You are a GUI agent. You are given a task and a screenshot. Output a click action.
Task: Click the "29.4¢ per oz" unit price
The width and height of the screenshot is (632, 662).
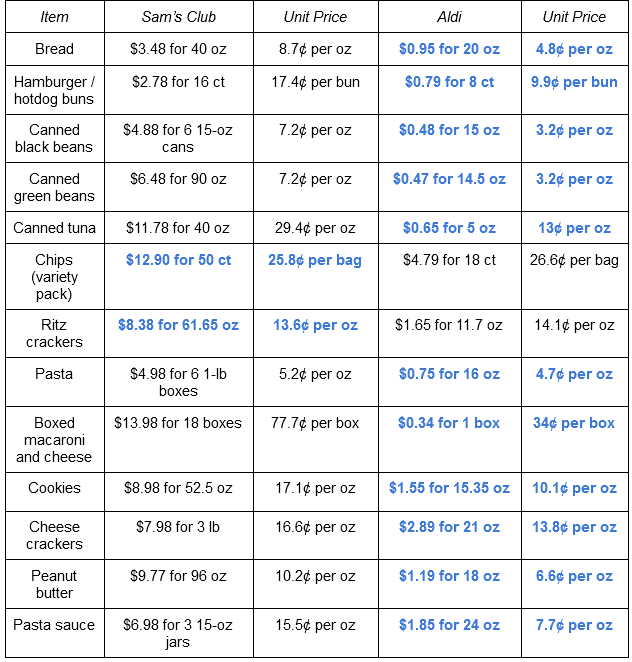[315, 228]
